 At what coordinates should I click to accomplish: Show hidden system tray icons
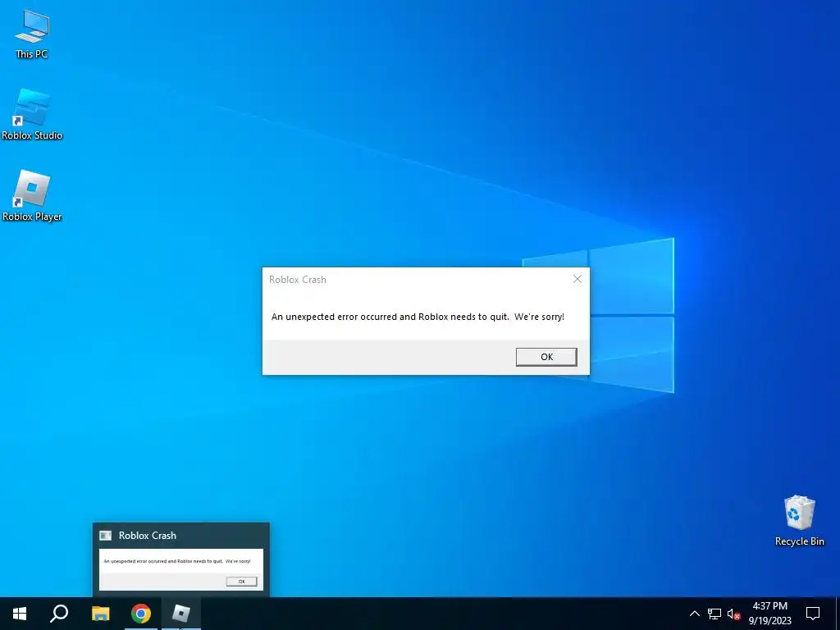coord(694,614)
